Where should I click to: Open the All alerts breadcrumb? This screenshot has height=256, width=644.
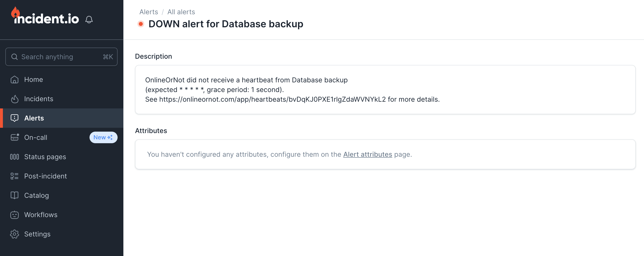181,12
